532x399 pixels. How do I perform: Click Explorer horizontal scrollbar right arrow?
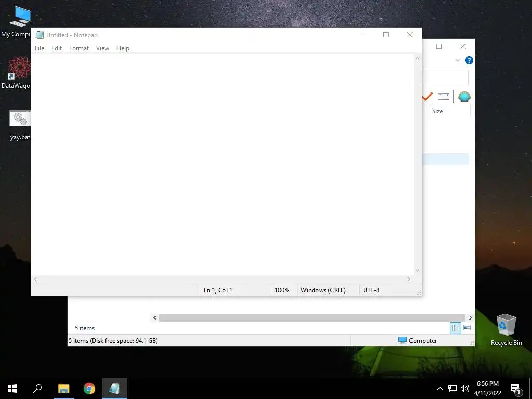pyautogui.click(x=471, y=317)
